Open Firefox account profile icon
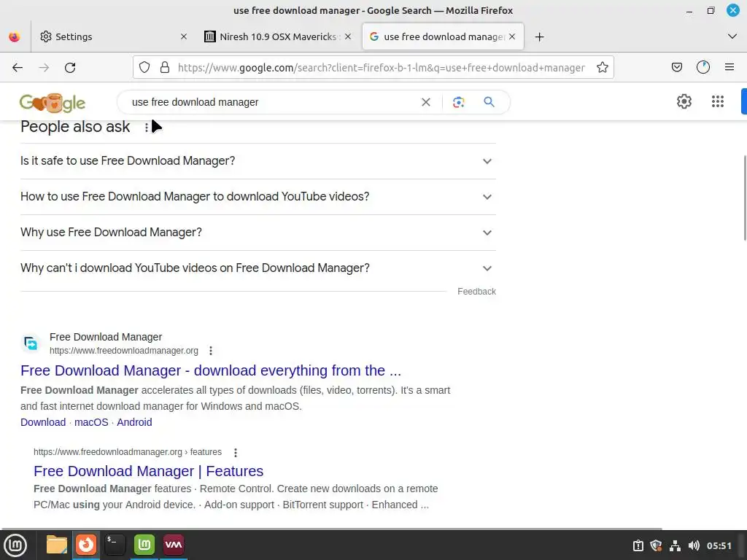The height and width of the screenshot is (560, 747). [x=703, y=68]
